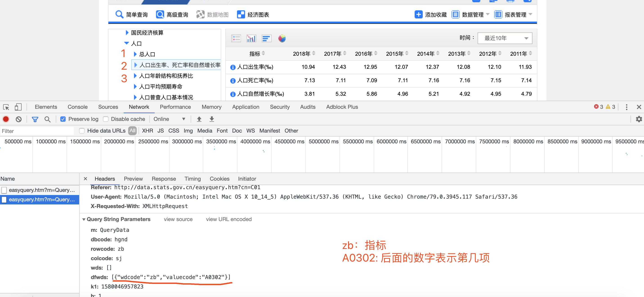Click the network Filter input box
644x297 pixels.
(37, 131)
